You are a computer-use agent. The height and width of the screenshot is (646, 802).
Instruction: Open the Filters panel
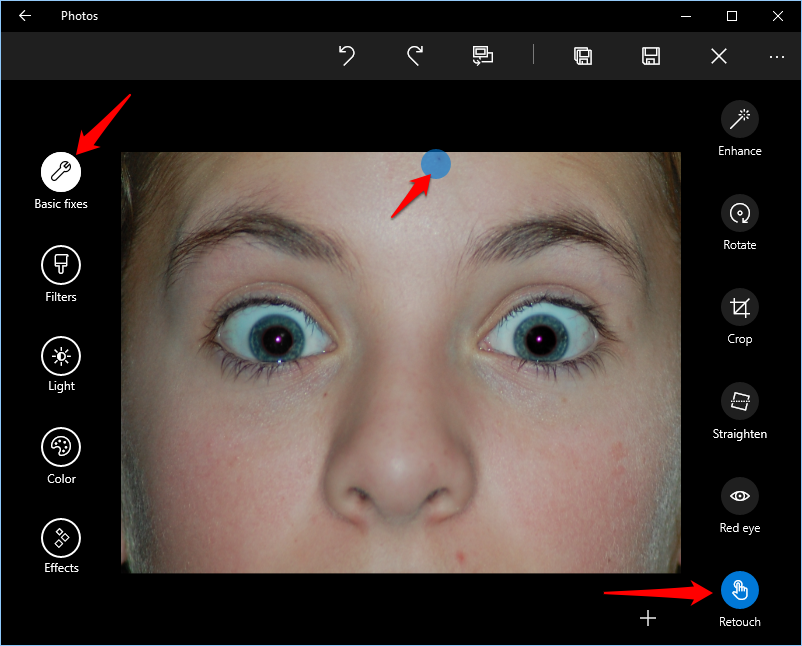click(x=60, y=266)
